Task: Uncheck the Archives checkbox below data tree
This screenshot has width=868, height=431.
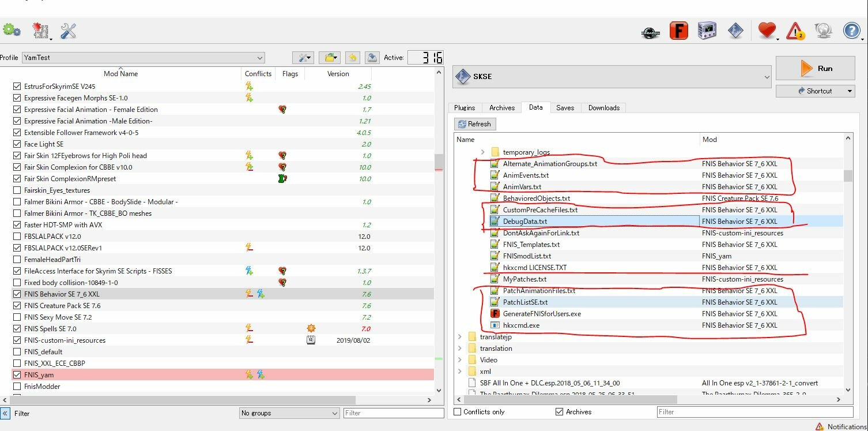Action: [559, 411]
